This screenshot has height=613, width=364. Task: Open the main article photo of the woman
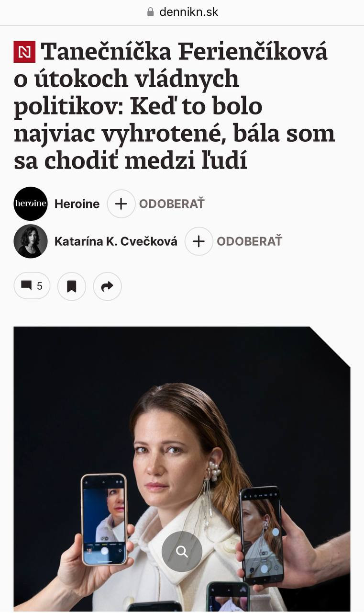182,469
